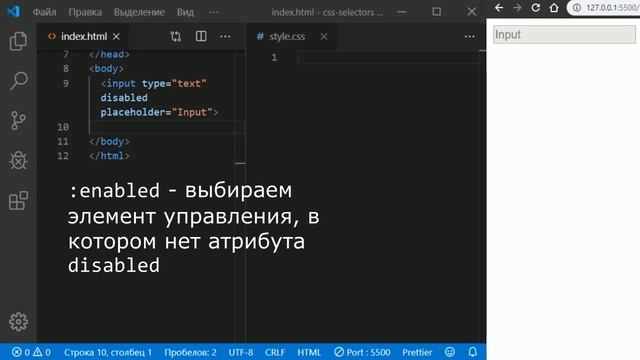Reload the browser page
The width and height of the screenshot is (640, 360).
536,8
